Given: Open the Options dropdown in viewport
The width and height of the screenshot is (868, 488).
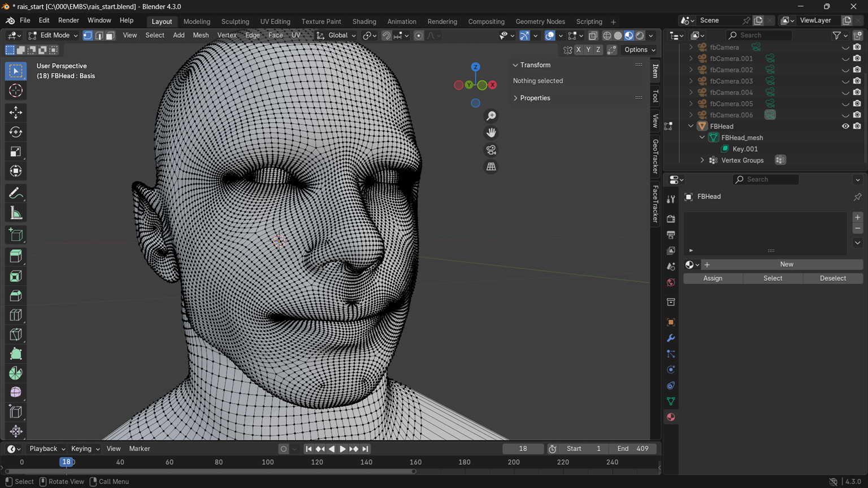Looking at the screenshot, I should (x=640, y=50).
